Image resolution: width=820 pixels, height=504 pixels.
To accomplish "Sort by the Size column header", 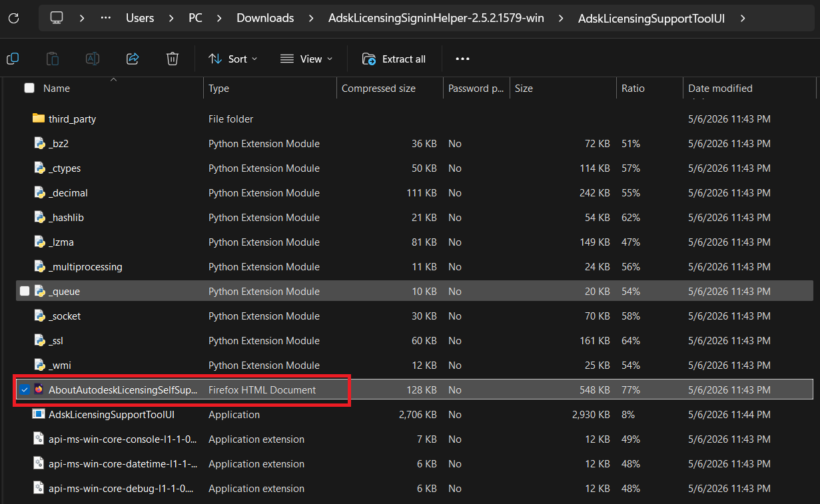I will [x=524, y=88].
